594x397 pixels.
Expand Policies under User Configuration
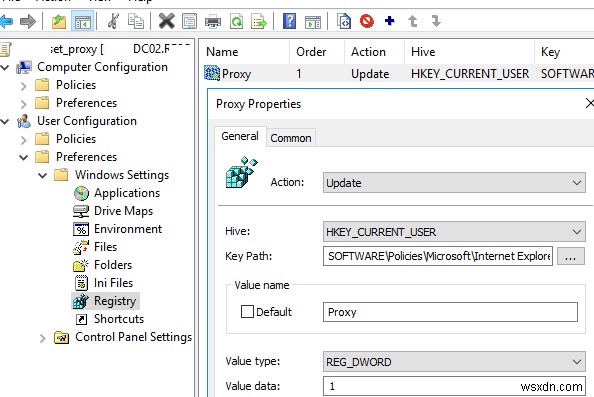(23, 140)
